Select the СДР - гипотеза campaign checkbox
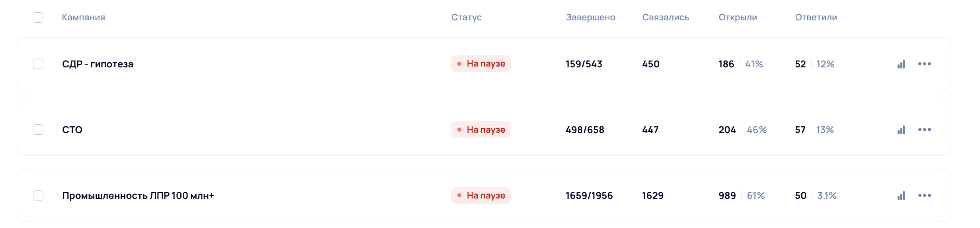The height and width of the screenshot is (228, 980). coord(38,64)
